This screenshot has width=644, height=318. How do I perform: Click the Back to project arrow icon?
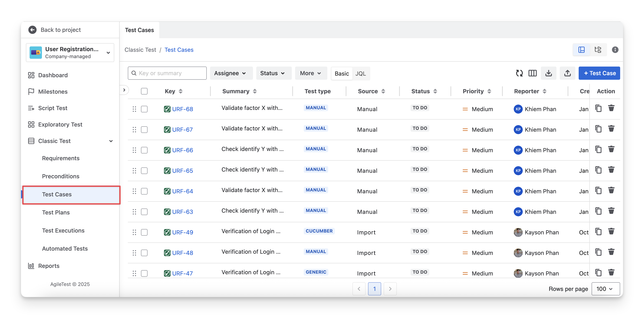pos(32,30)
